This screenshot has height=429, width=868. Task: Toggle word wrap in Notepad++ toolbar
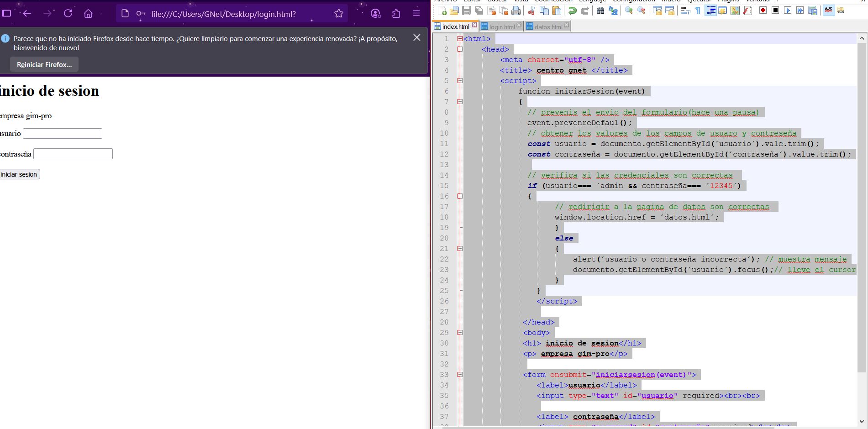coord(685,10)
